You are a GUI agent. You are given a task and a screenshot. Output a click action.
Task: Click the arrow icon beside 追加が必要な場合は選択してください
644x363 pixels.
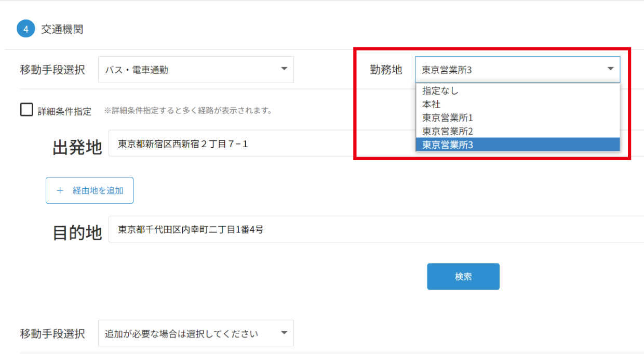[x=283, y=333]
